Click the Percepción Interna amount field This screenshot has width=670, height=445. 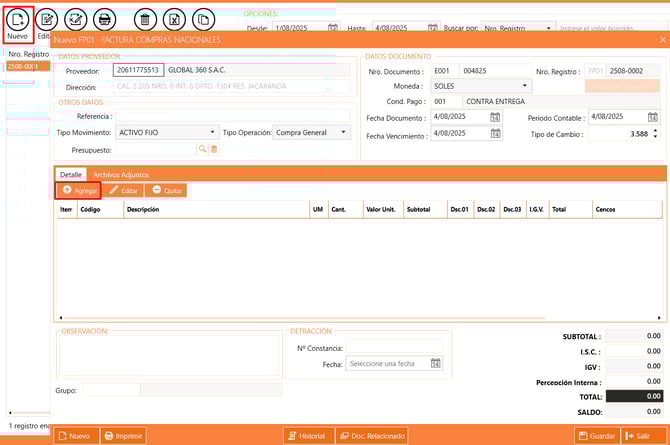[634, 381]
